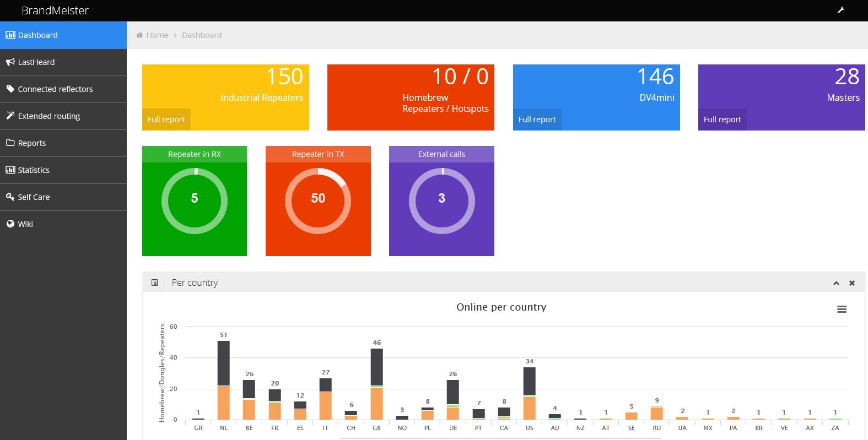Click the DE bar in the chart
Screen dimensions: 868x440
pyautogui.click(x=453, y=400)
